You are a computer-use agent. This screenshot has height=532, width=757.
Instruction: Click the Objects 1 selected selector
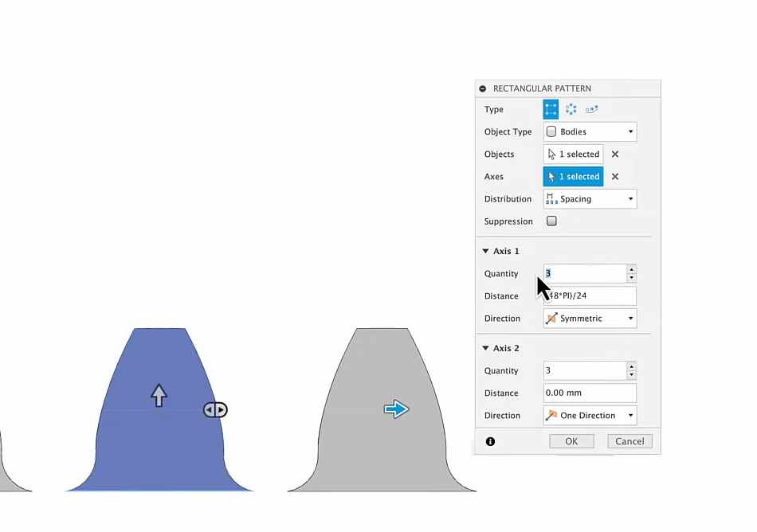[x=573, y=155]
